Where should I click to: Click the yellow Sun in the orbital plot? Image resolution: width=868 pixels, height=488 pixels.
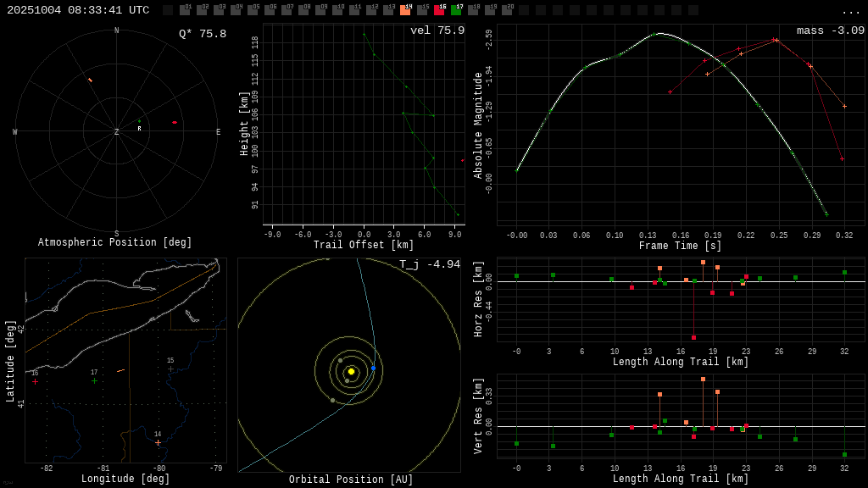pos(351,371)
